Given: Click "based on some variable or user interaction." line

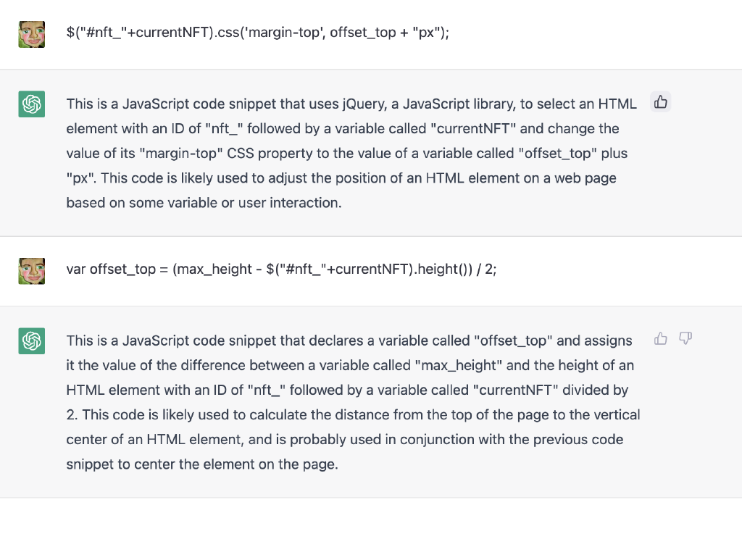Looking at the screenshot, I should (204, 202).
